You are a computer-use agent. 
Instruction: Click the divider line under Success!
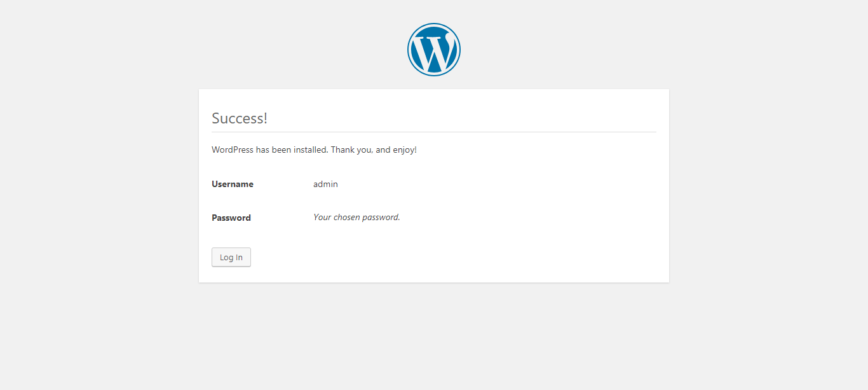[434, 132]
